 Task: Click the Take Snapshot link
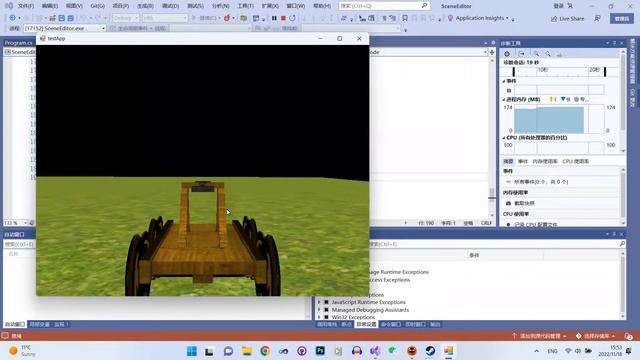[x=524, y=203]
